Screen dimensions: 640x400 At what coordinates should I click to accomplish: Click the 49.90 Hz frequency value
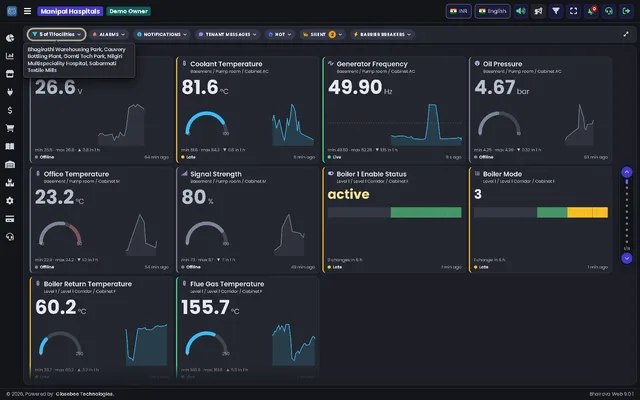tap(360, 87)
